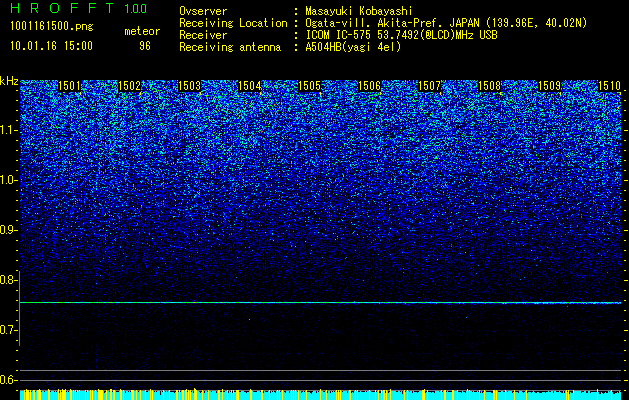Click the 1510 time marker
629x400 pixels.
tap(609, 86)
